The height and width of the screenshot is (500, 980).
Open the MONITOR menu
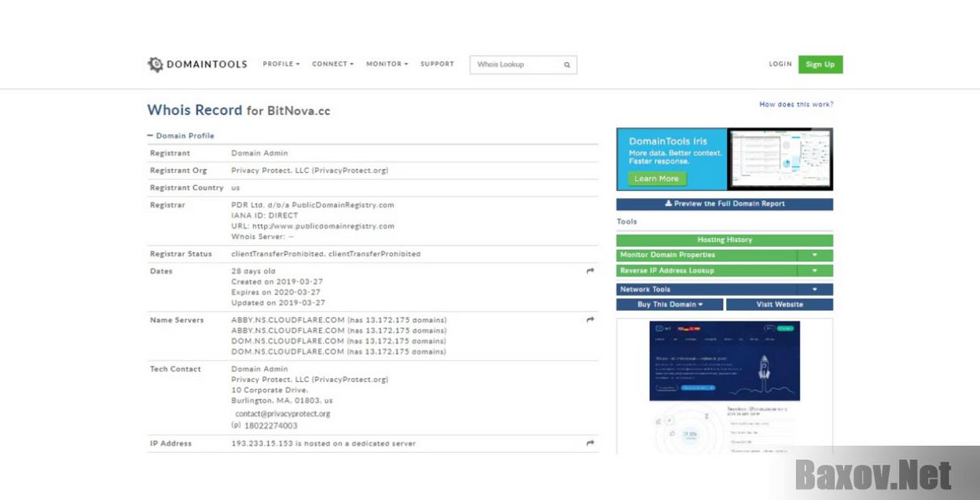(387, 64)
